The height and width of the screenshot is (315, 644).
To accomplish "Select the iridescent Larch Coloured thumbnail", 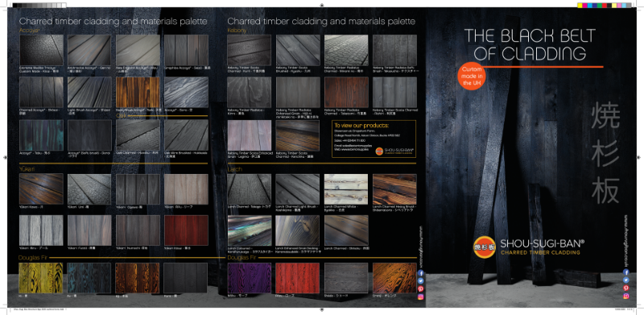I will tap(250, 230).
